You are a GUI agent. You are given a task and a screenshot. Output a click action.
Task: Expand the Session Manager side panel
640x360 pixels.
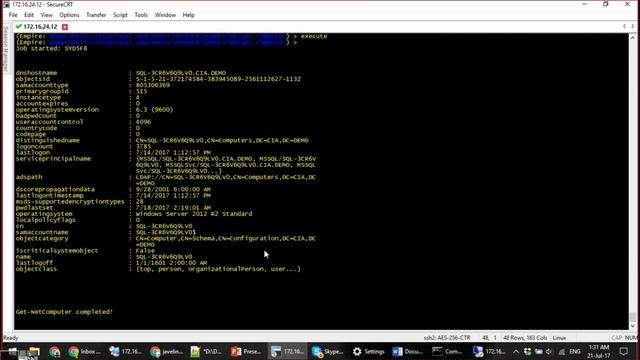click(x=6, y=49)
